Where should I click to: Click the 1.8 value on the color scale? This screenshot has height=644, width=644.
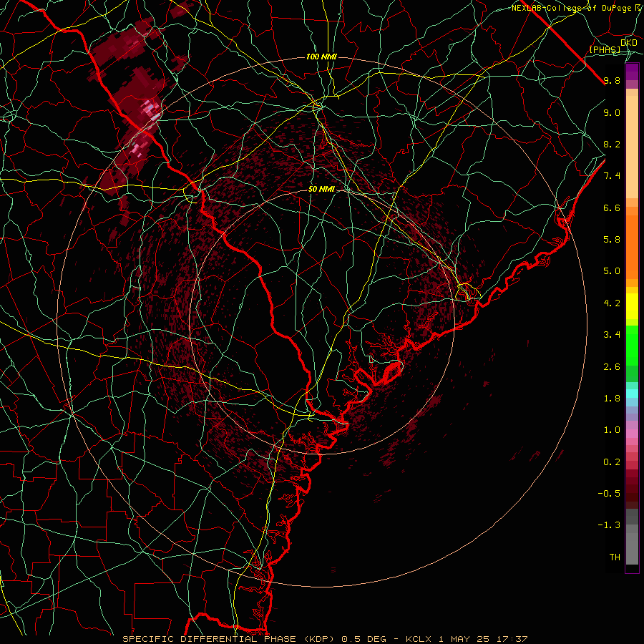click(x=612, y=399)
